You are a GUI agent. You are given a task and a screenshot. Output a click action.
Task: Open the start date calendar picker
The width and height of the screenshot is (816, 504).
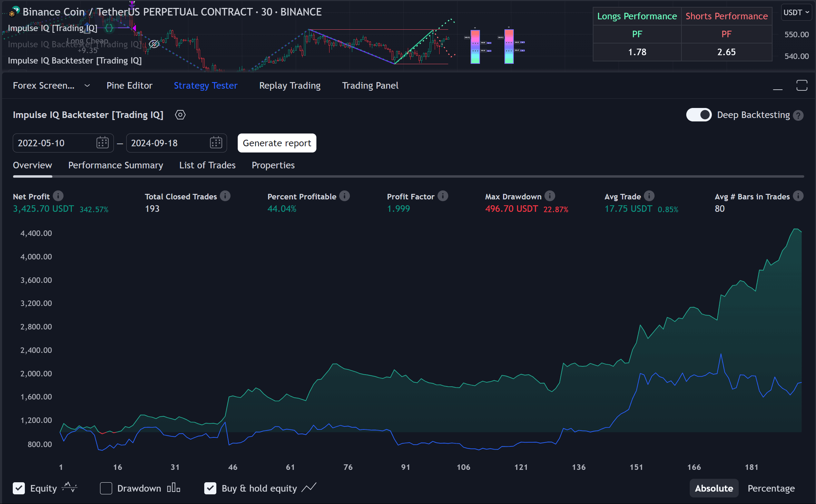point(102,143)
